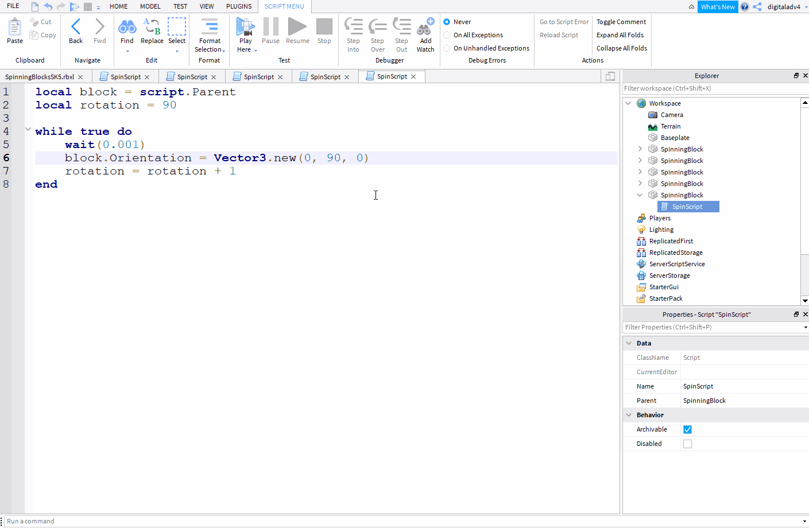The image size is (809, 532).
Task: Collapse the Workspace tree node
Action: point(628,103)
